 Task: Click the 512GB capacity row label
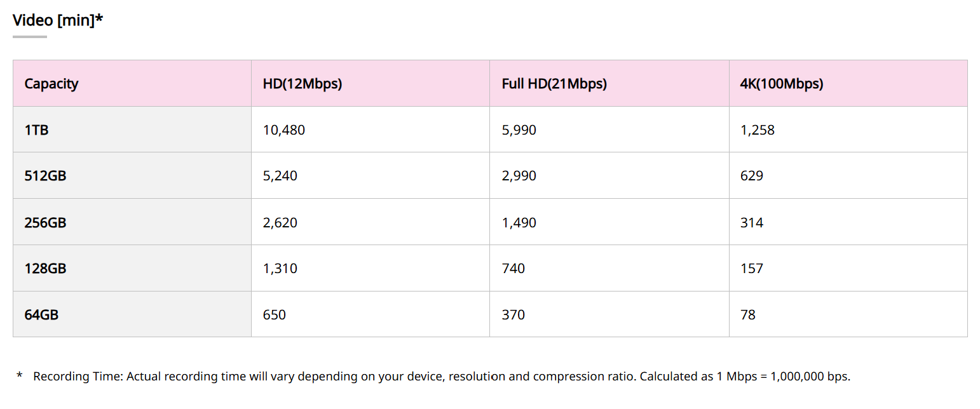click(45, 176)
